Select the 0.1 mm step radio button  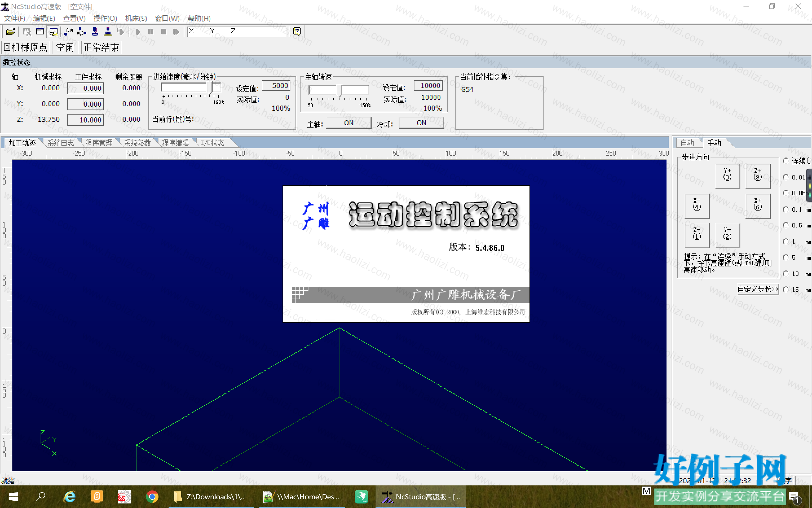pos(786,209)
